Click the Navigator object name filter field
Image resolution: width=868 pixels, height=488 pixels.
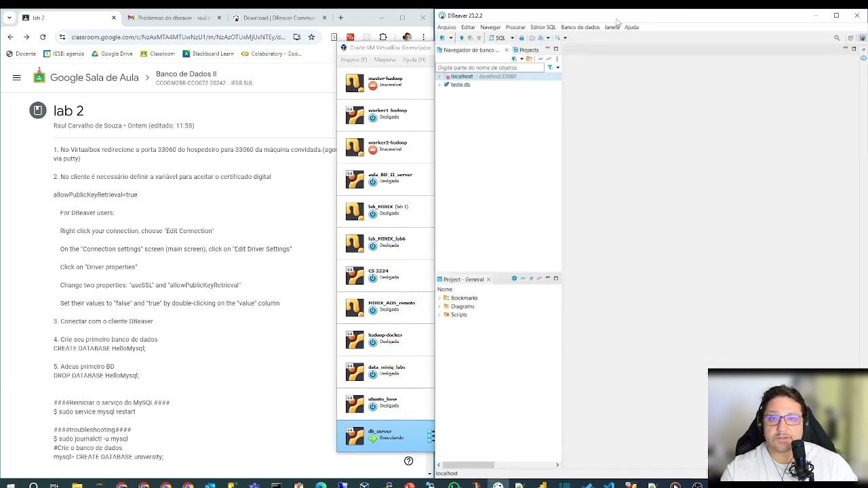tap(490, 68)
